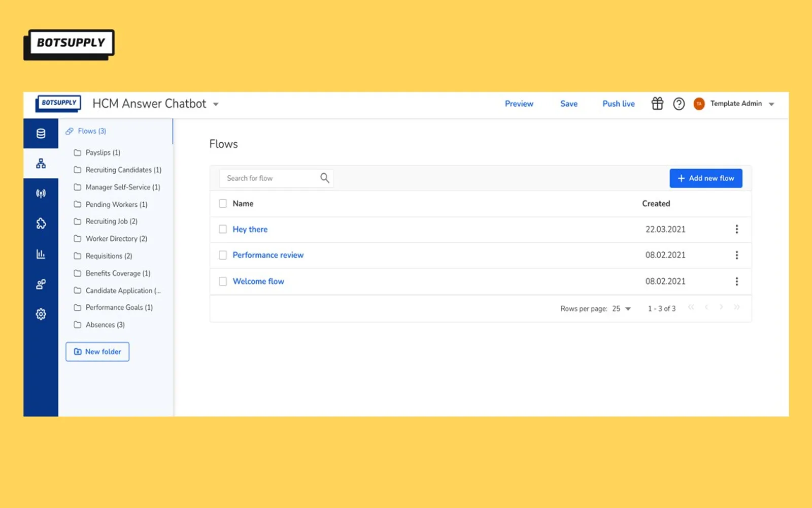Open the analytics bar chart icon
Viewport: 812px width, 508px height.
(x=41, y=254)
